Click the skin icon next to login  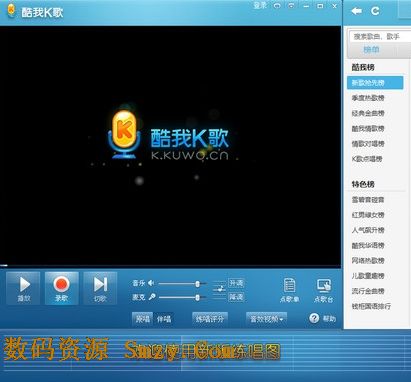pos(277,6)
